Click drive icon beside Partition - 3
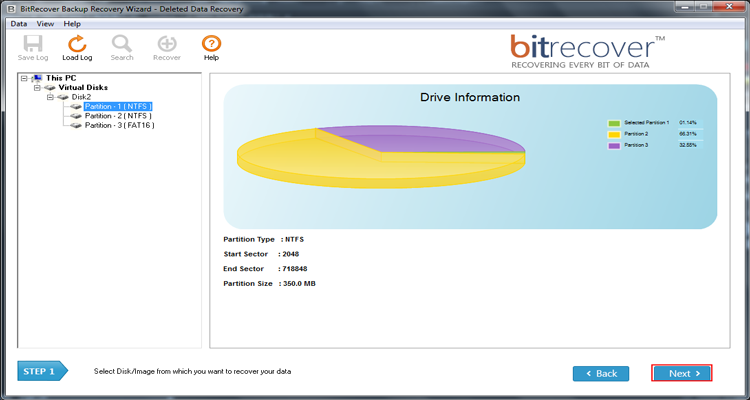 coord(76,125)
